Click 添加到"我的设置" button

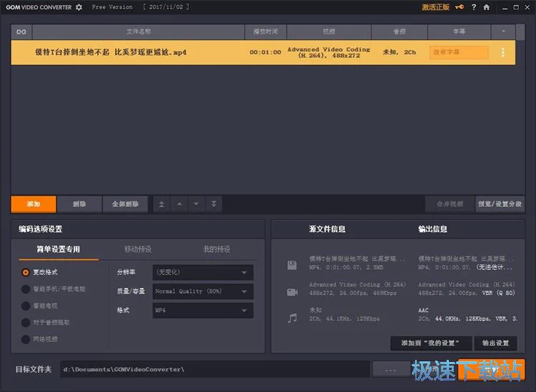[x=431, y=343]
